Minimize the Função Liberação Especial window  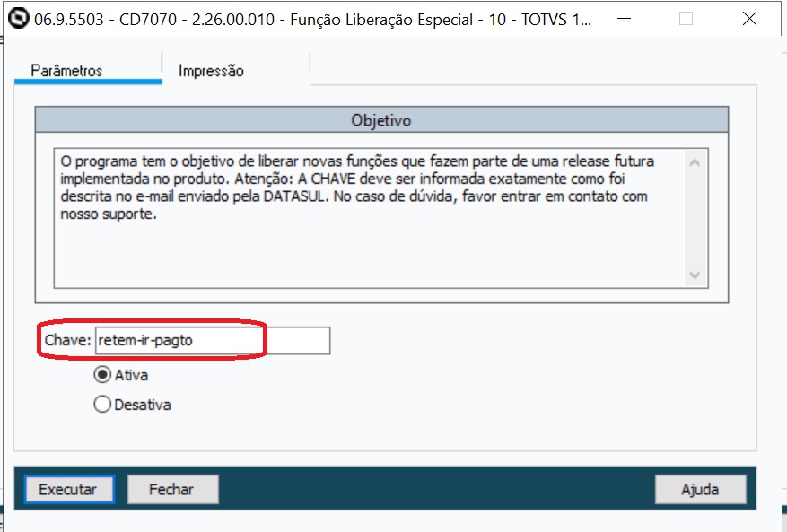point(624,19)
